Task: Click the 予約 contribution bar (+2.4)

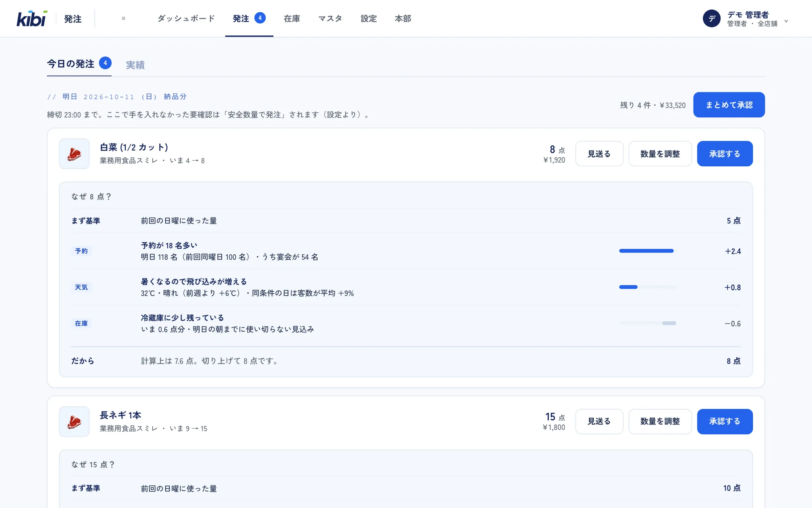Action: point(647,251)
